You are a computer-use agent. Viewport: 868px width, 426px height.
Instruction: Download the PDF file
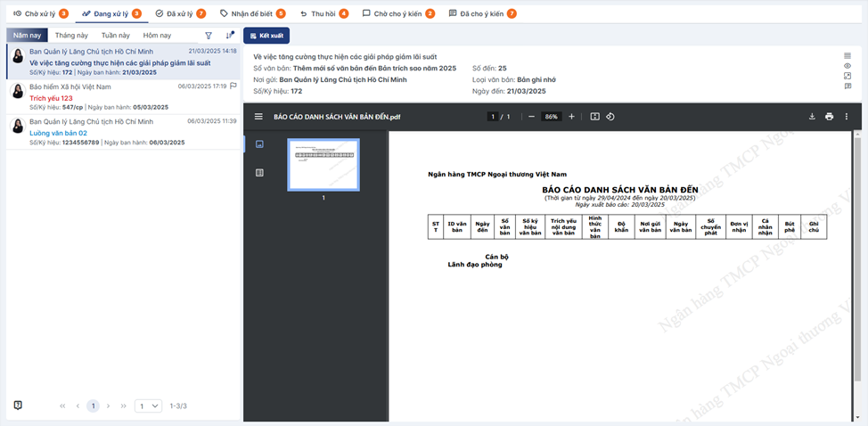pos(812,117)
